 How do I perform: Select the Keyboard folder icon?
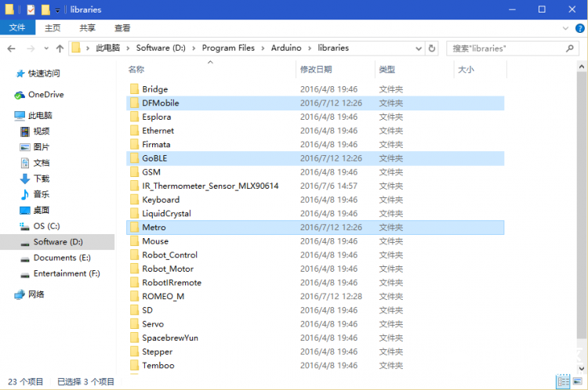coord(134,200)
